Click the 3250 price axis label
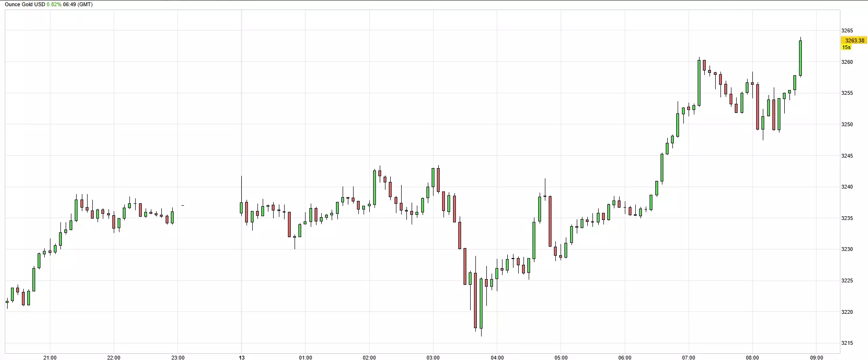The image size is (868, 360). 847,124
